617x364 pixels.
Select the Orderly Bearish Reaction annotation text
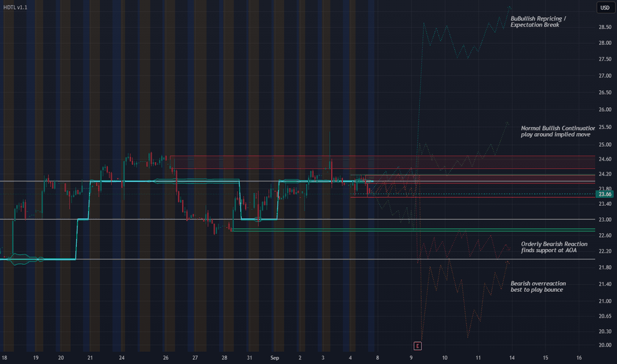[554, 247]
